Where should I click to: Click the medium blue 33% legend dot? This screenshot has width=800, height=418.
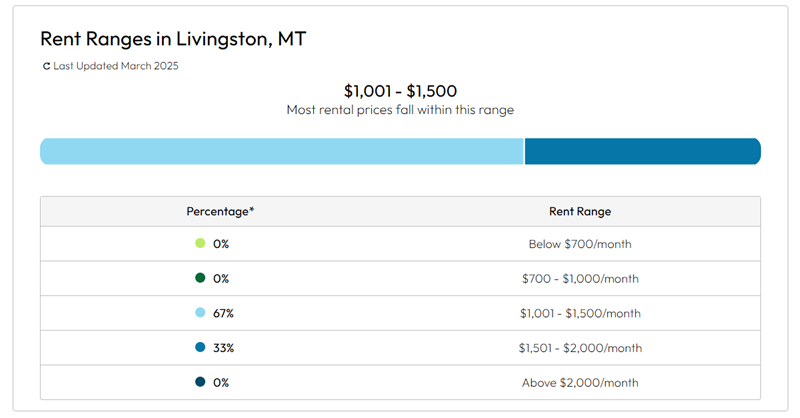pyautogui.click(x=200, y=348)
